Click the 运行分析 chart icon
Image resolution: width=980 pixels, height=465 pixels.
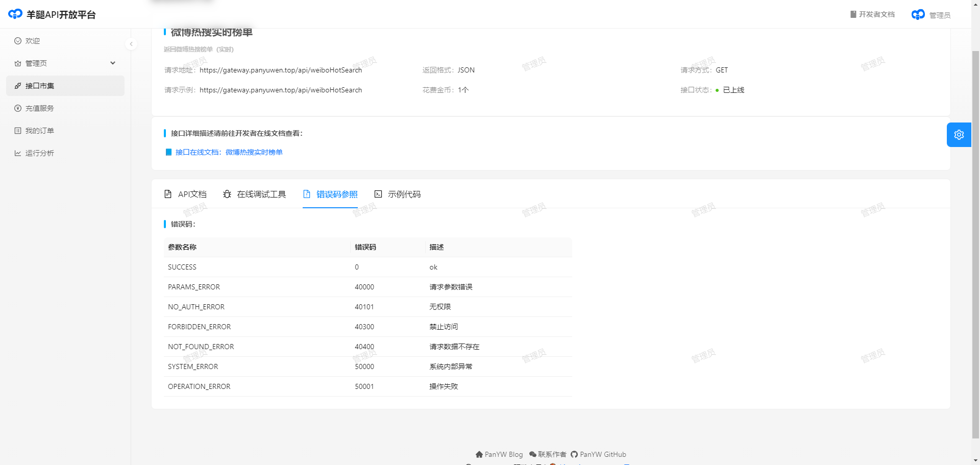[18, 153]
